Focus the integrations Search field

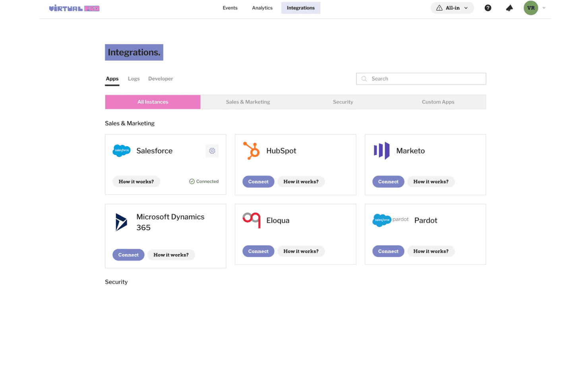tap(421, 79)
